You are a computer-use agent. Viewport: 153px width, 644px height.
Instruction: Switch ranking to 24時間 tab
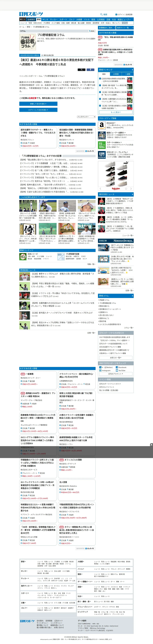116,74
